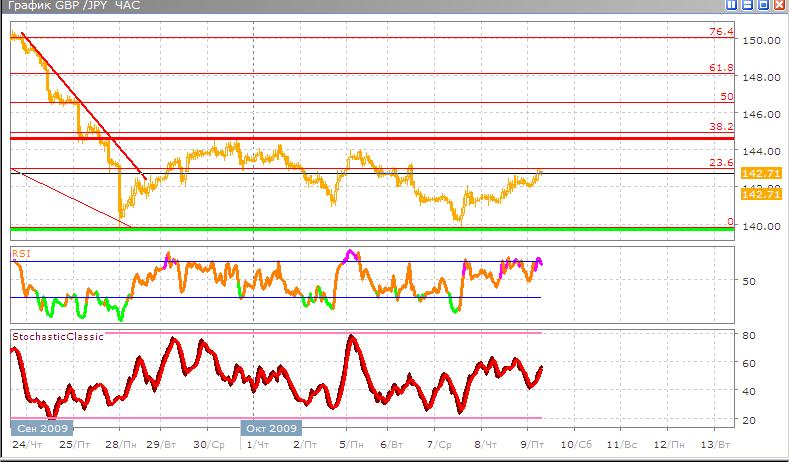
Task: Maximize the GBP/JPY chart window
Action: (x=764, y=6)
